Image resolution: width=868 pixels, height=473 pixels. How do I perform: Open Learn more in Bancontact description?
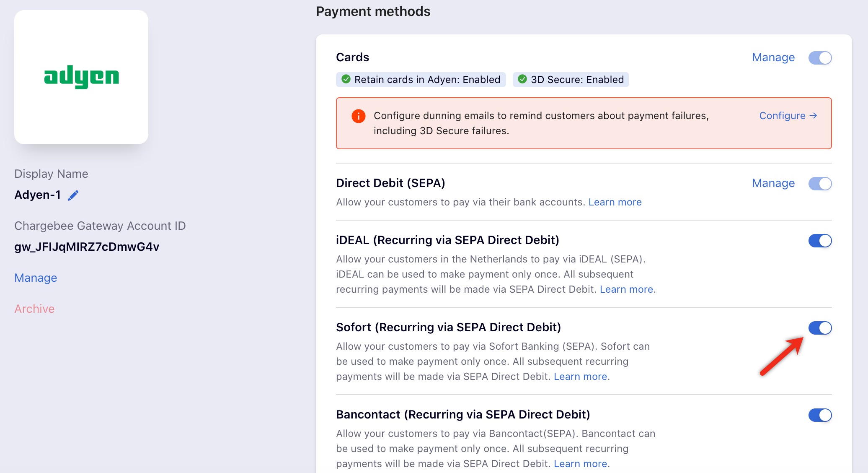click(x=580, y=464)
